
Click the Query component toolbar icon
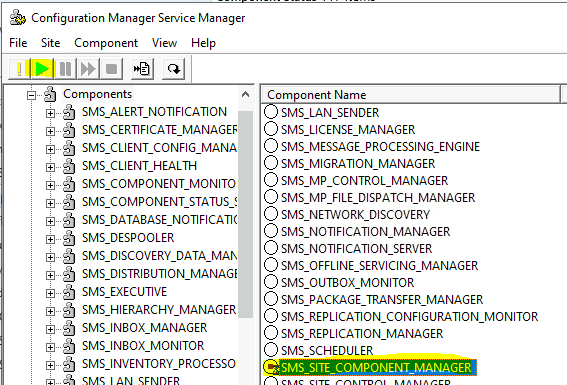click(19, 69)
